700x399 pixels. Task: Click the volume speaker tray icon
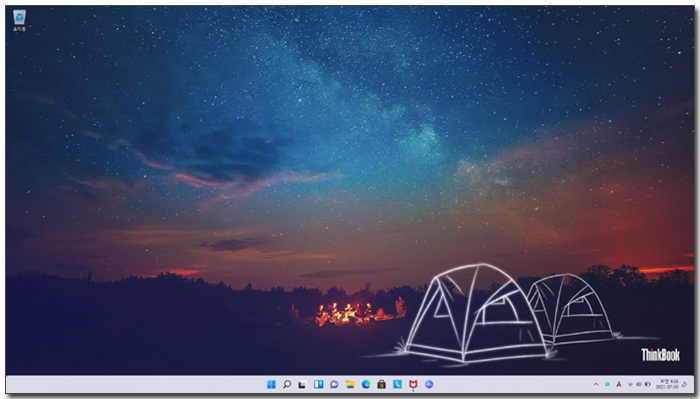638,384
